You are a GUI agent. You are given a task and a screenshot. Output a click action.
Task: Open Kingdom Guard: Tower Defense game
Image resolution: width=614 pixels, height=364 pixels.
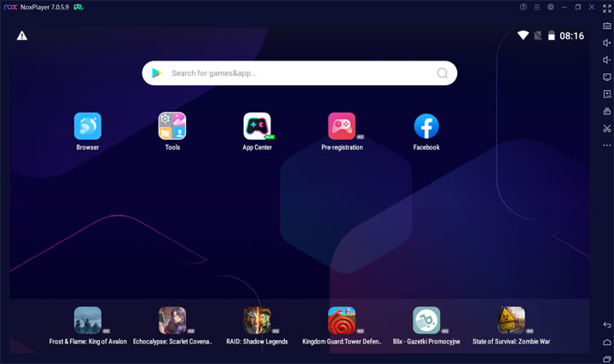coord(342,321)
